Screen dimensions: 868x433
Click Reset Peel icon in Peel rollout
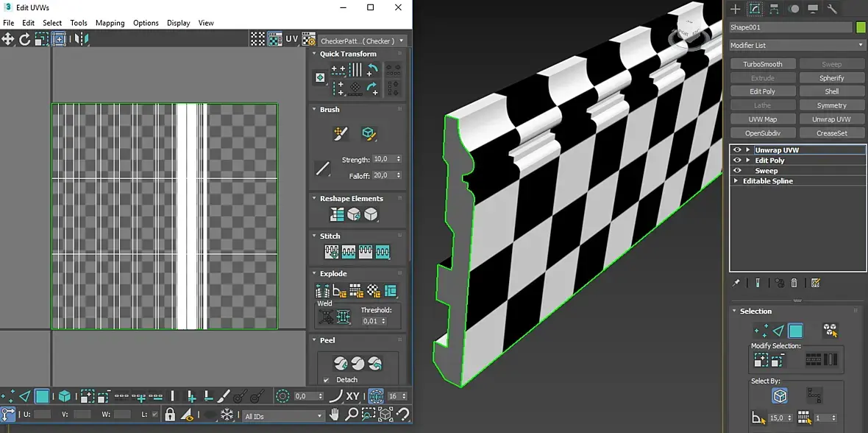374,364
